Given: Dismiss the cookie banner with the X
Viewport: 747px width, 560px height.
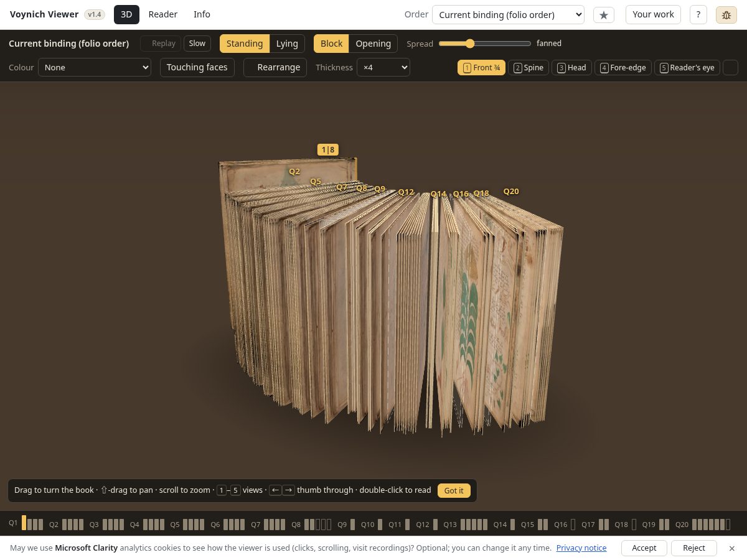Looking at the screenshot, I should click(732, 548).
